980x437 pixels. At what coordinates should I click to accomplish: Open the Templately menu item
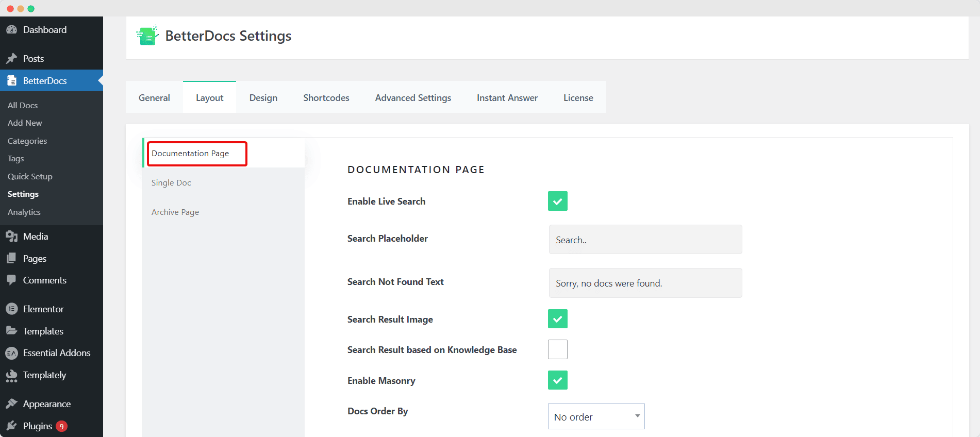52,375
